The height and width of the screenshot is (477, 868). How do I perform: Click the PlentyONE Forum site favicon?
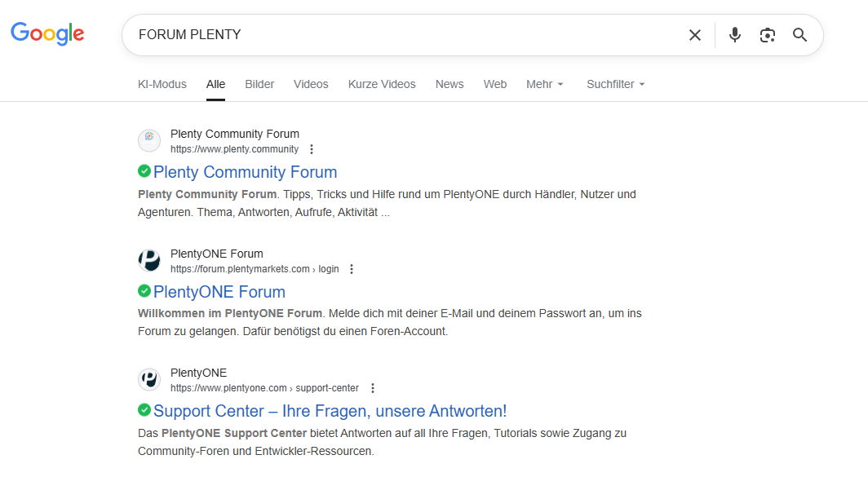point(149,261)
